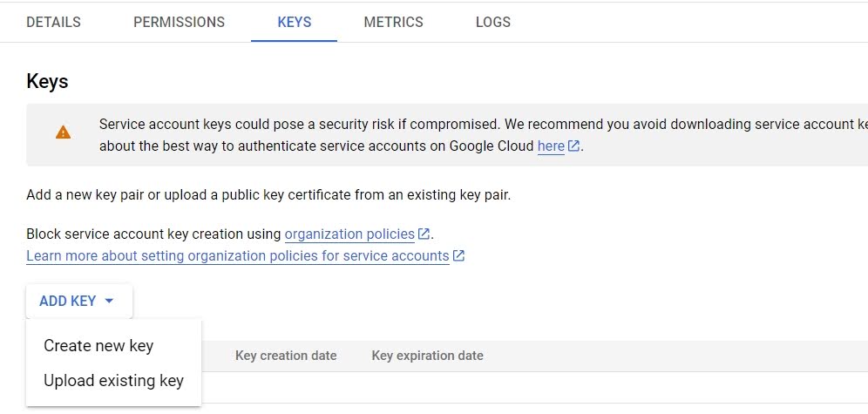Go to the METRICS tab
The height and width of the screenshot is (414, 868).
point(394,22)
